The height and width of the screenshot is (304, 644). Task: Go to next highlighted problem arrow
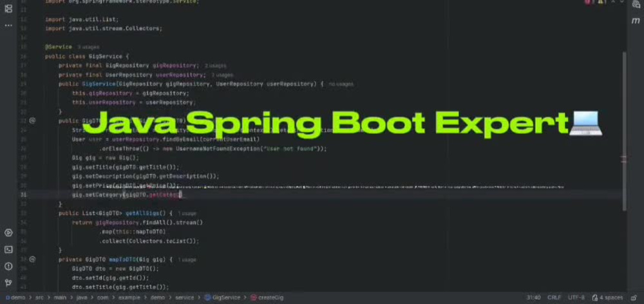pyautogui.click(x=622, y=2)
